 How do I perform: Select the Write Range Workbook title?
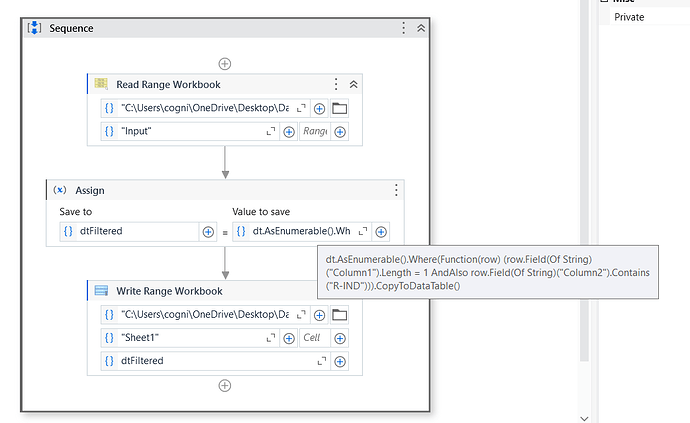[169, 291]
